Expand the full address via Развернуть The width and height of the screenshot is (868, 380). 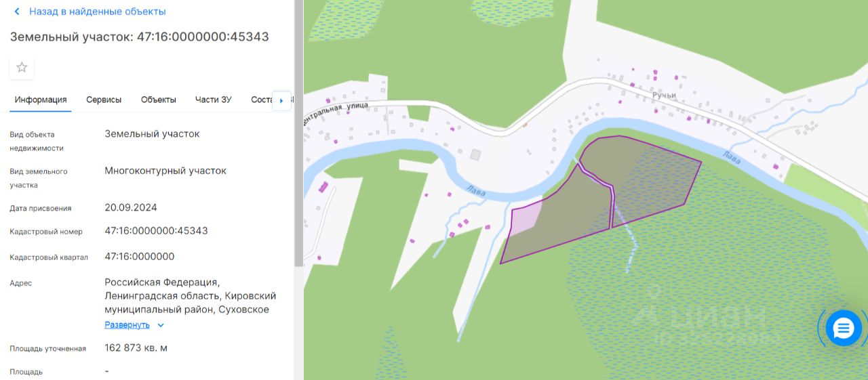pos(127,325)
